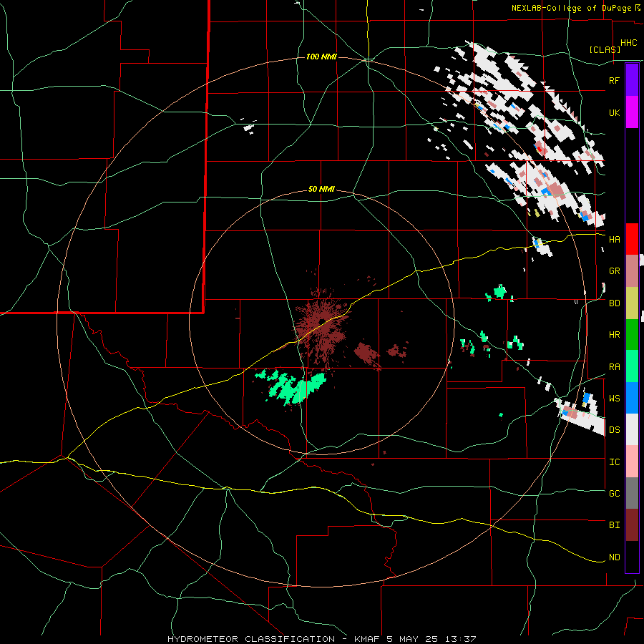This screenshot has width=644, height=644.
Task: Click the 100 NMI range ring label
Action: coord(321,57)
